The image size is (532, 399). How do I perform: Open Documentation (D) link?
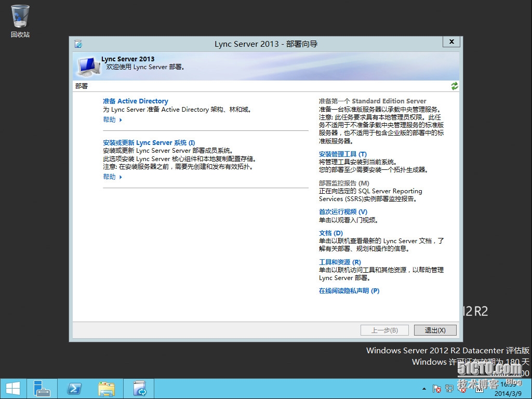(331, 233)
